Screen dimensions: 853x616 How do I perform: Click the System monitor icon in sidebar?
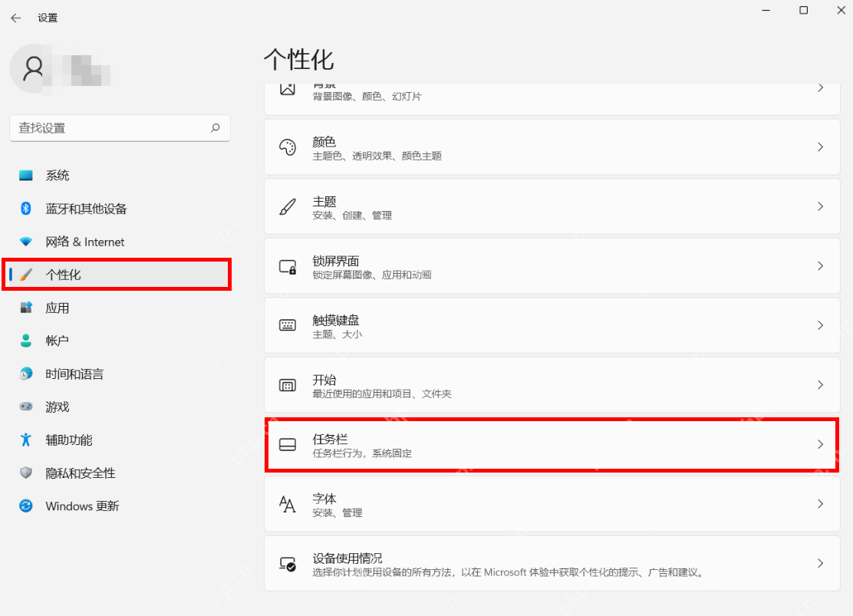click(x=25, y=175)
